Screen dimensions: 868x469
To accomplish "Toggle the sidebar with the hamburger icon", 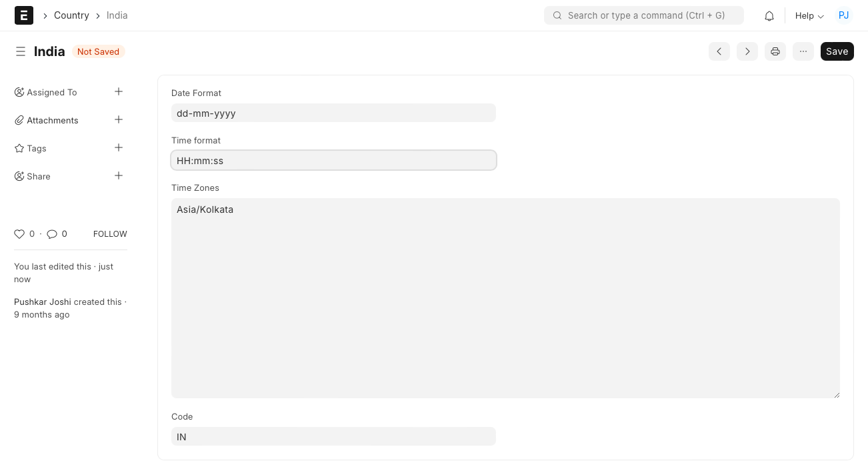I will 21,51.
